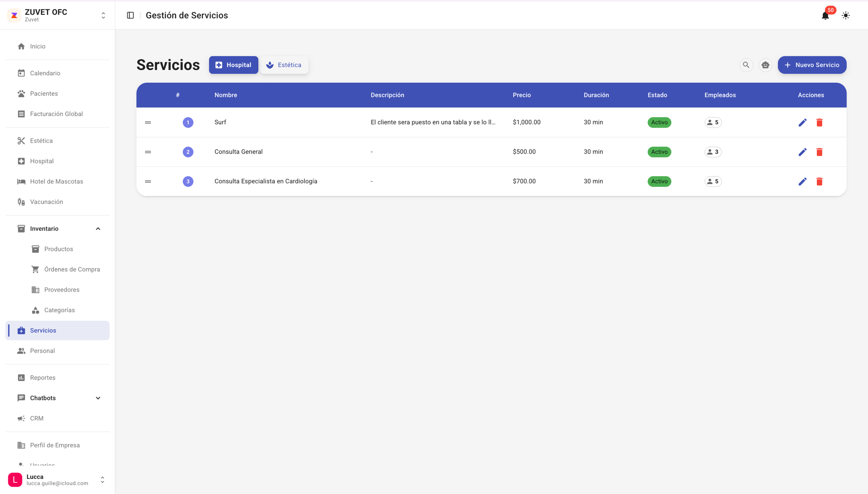This screenshot has height=494, width=868.
Task: Toggle the sidebar panel icon
Action: 130,15
